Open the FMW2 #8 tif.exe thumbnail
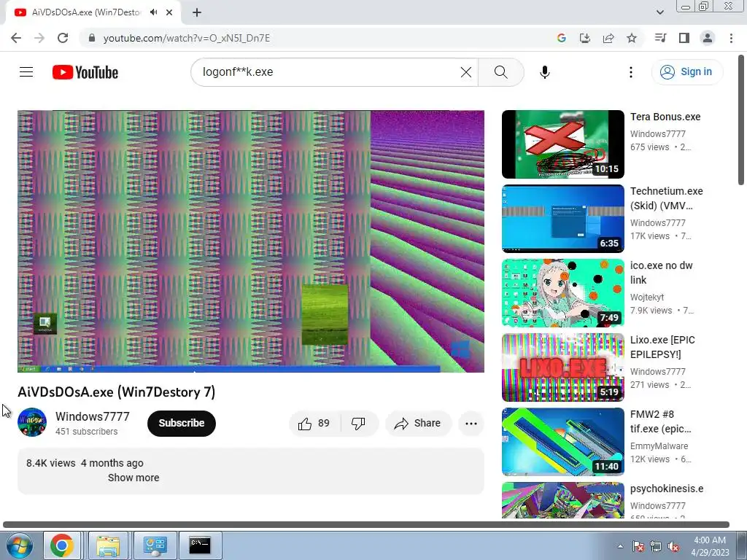The height and width of the screenshot is (560, 747). click(x=562, y=441)
